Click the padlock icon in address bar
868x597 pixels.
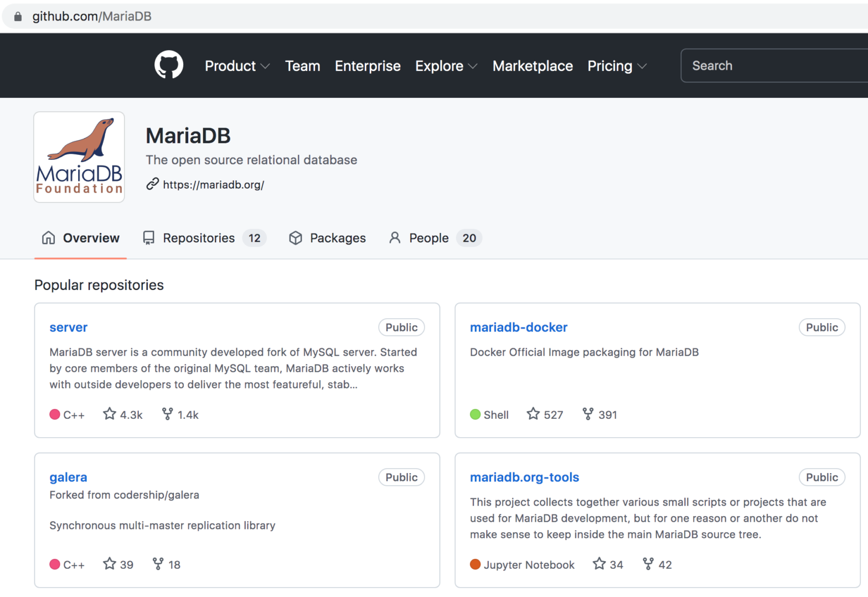click(x=18, y=17)
